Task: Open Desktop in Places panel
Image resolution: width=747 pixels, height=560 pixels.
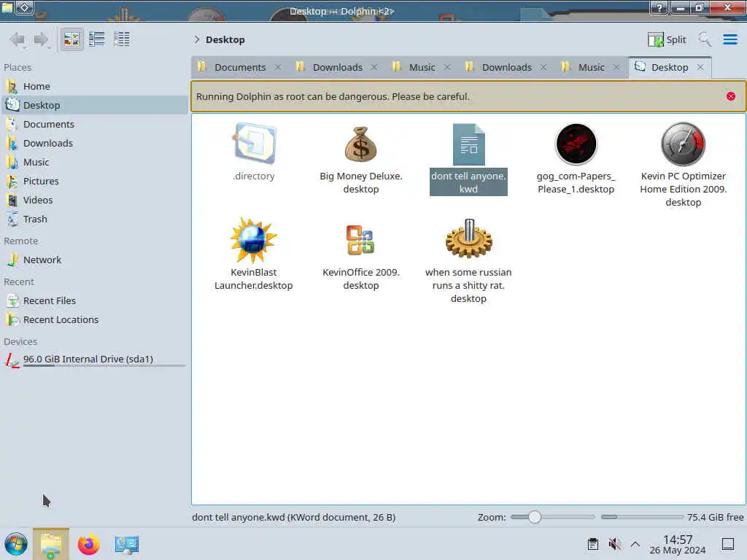Action: coord(94,105)
